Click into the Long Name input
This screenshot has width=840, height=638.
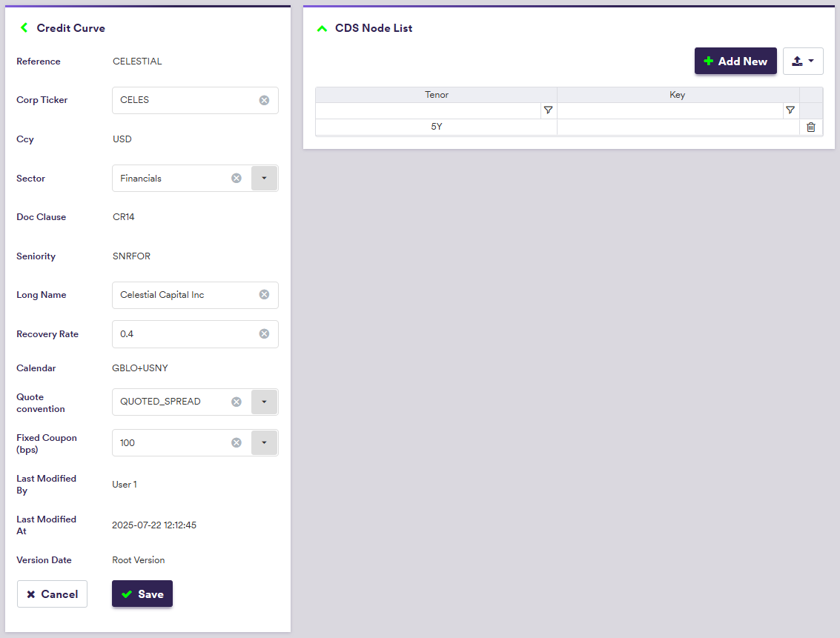point(185,295)
